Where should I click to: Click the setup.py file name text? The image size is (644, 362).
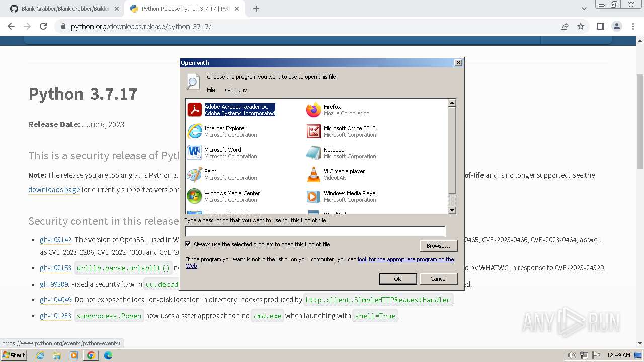tap(235, 90)
